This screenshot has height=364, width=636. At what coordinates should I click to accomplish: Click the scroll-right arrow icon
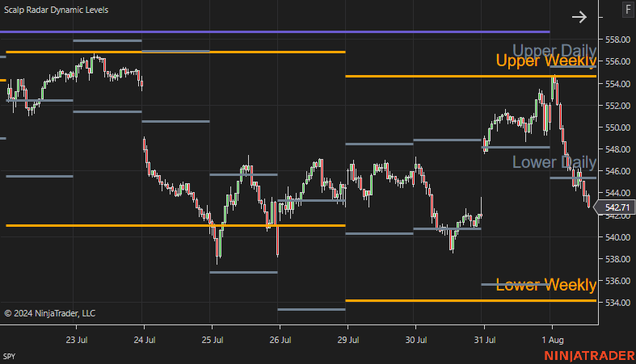(x=579, y=17)
